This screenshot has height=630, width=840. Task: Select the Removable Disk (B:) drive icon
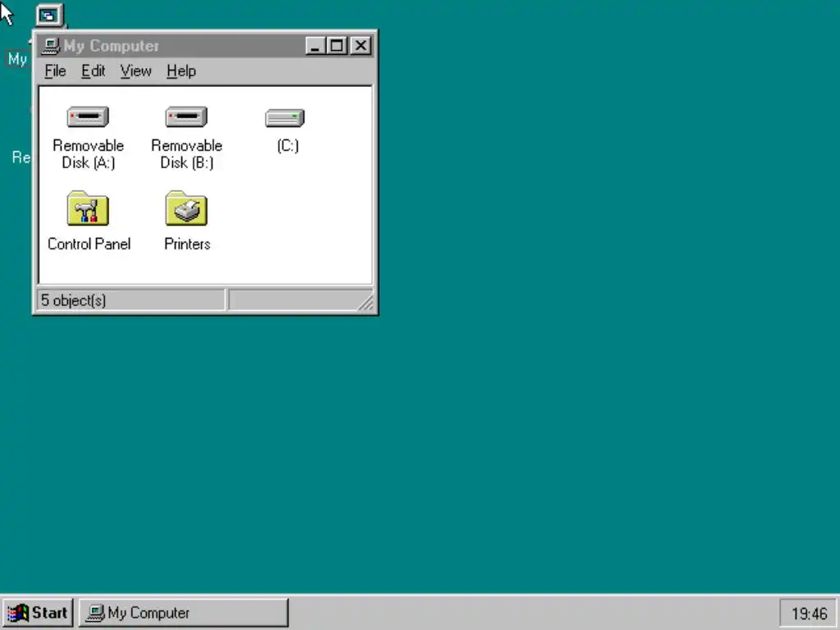(x=186, y=116)
